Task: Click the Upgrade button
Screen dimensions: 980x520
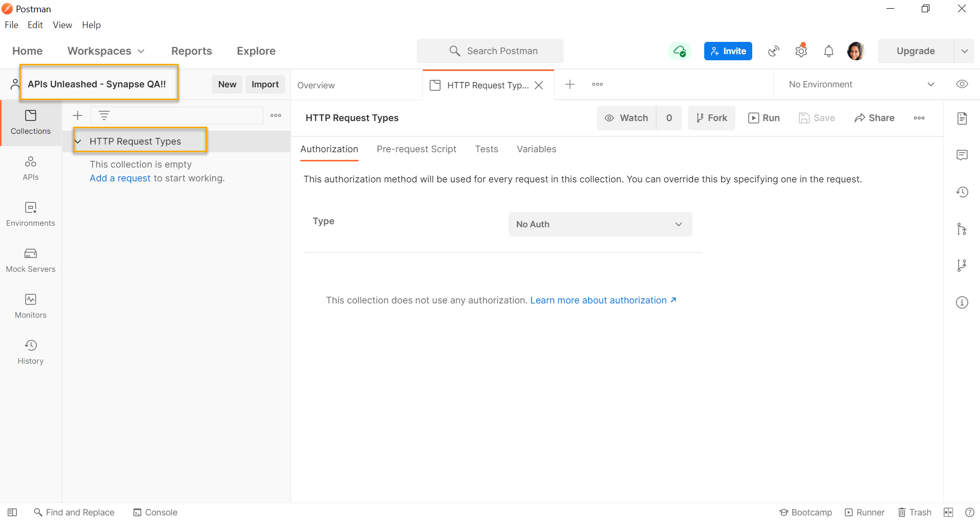Action: [x=916, y=51]
